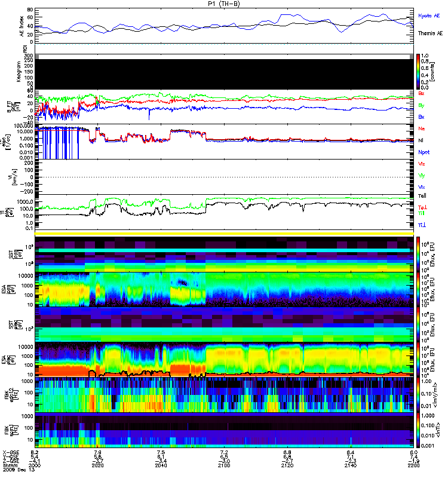The image size is (448, 478).
Task: Click the blue Ti perpendicular legend label
Action: (422, 225)
